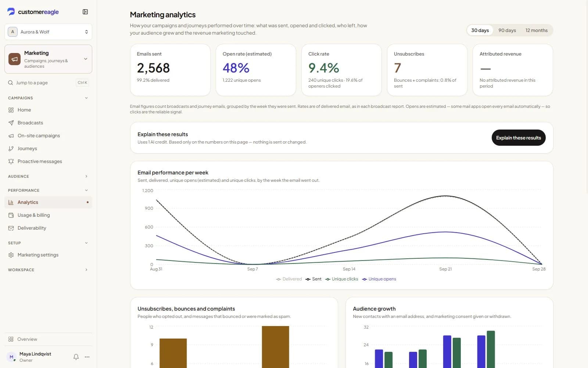Collapse the sidebar panel icon
588x368 pixels.
click(x=85, y=12)
